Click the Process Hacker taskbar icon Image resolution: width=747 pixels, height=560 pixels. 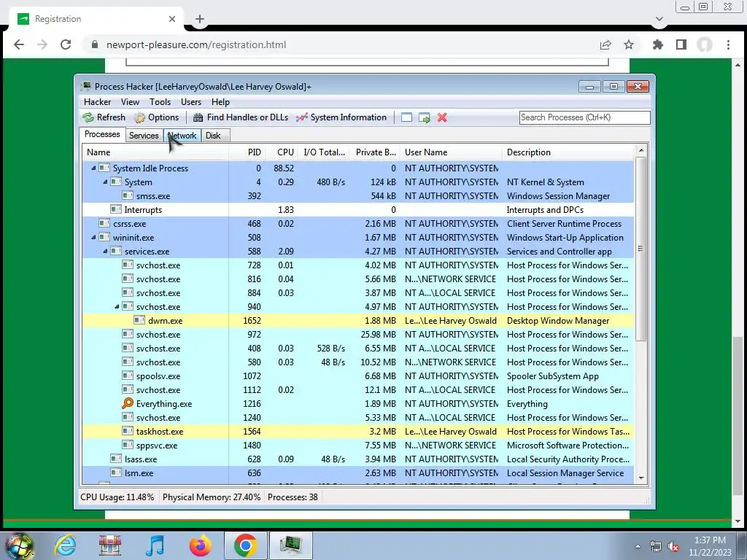click(x=290, y=545)
